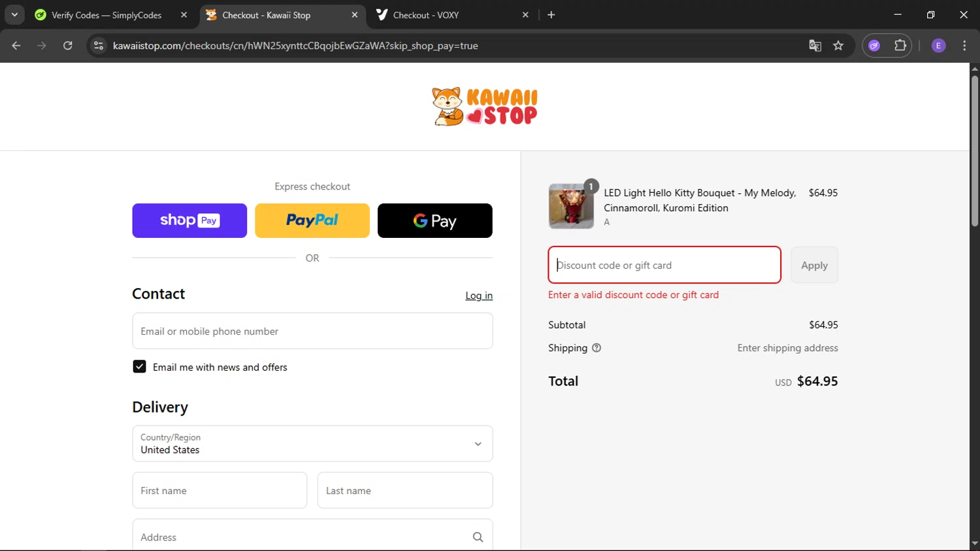
Task: Click the Apply discount button
Action: point(814,265)
